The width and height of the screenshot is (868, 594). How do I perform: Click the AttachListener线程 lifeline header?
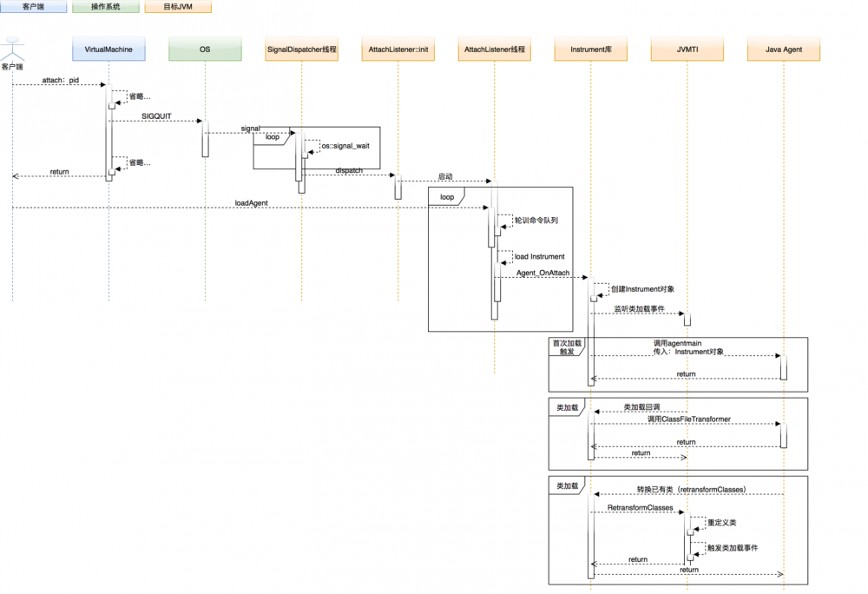[495, 49]
